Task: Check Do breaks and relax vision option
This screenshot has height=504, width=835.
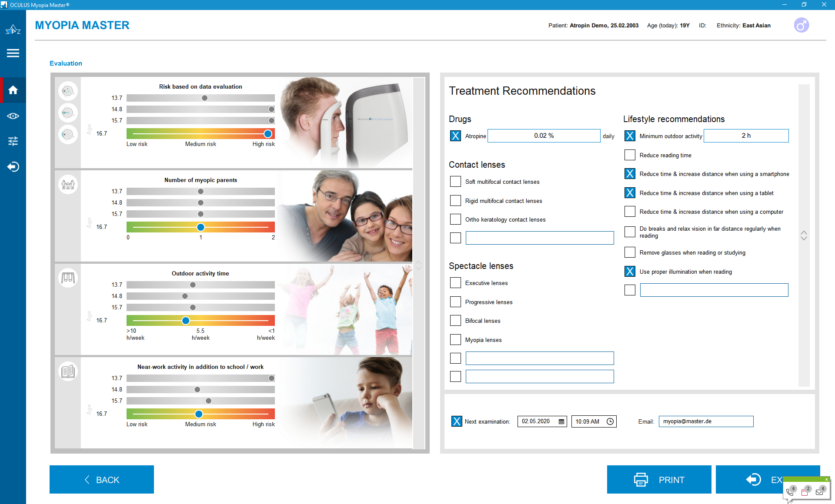Action: click(x=630, y=232)
